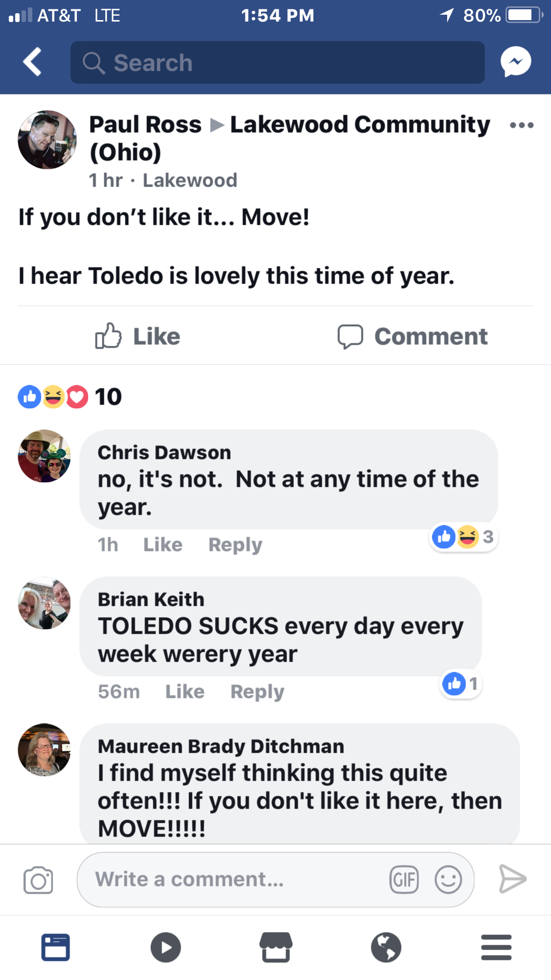Like Paul Ross's post
551x980 pixels.
point(138,336)
